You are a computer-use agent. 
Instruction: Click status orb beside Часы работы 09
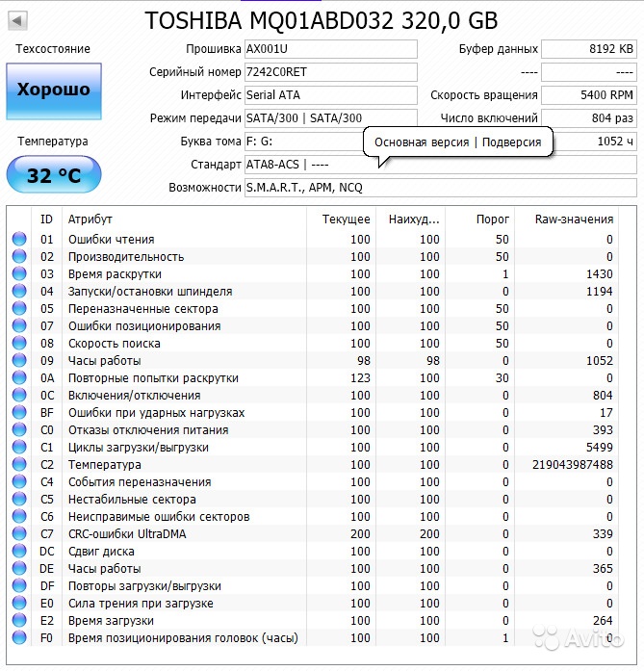(x=19, y=360)
